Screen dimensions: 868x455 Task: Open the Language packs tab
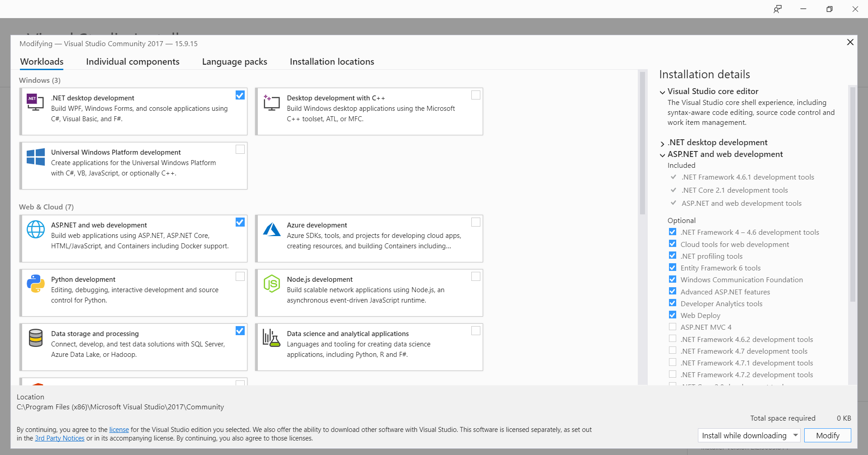234,62
